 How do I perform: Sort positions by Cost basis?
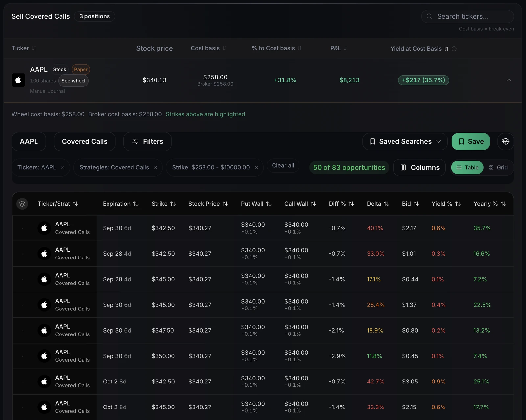209,48
